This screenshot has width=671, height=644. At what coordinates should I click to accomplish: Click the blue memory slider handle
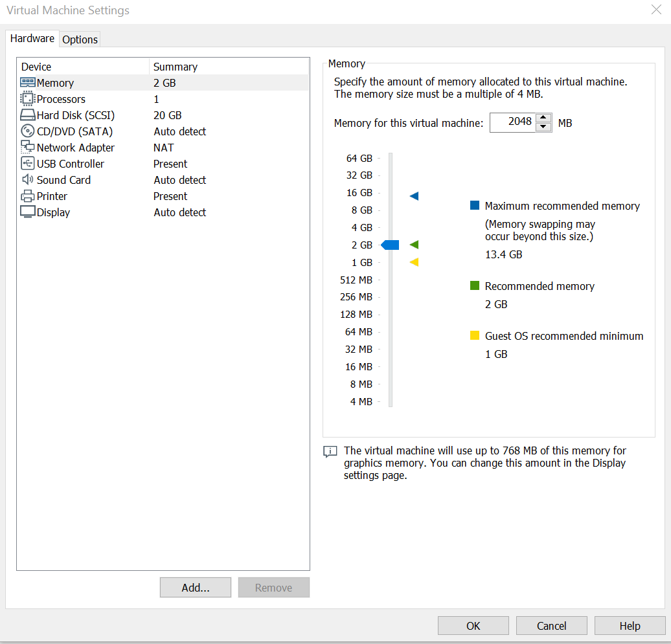391,245
